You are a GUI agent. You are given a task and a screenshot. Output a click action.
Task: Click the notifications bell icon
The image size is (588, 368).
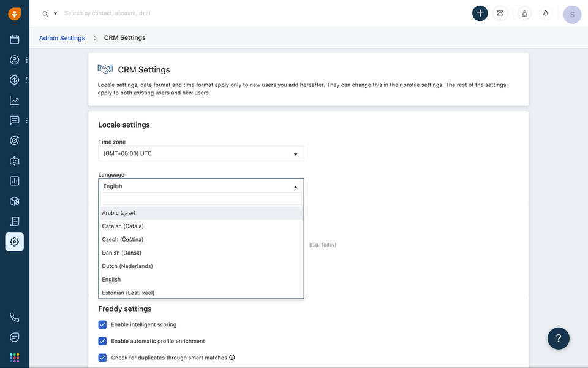click(545, 13)
